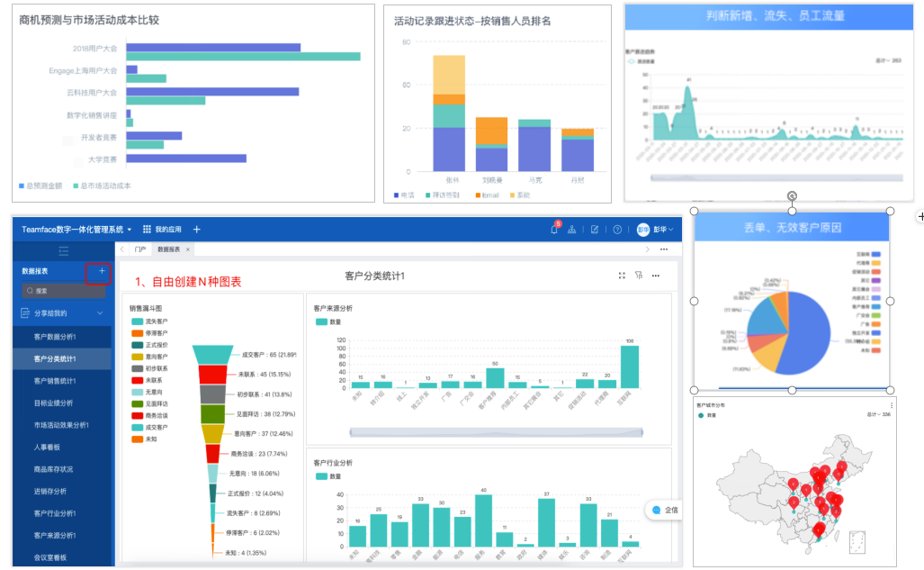Viewport: 924px width, 570px height.
Task: Open the notification bell with red badge
Action: [554, 230]
